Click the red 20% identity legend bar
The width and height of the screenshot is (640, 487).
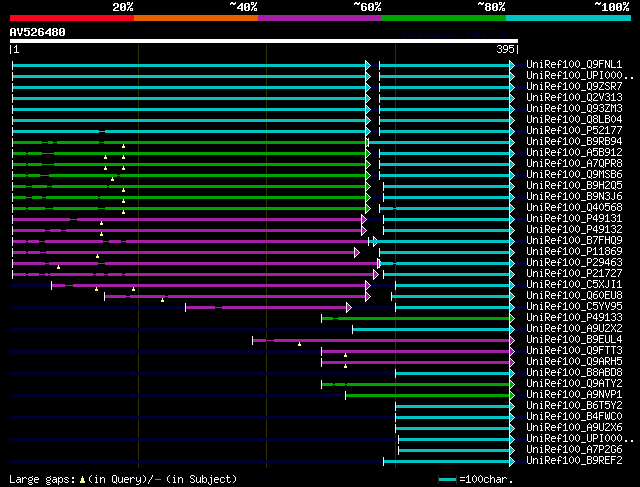coord(72,18)
